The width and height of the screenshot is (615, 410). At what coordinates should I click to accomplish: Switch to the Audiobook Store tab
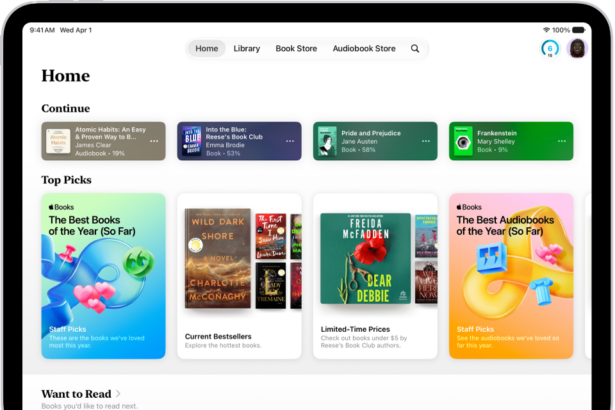364,48
